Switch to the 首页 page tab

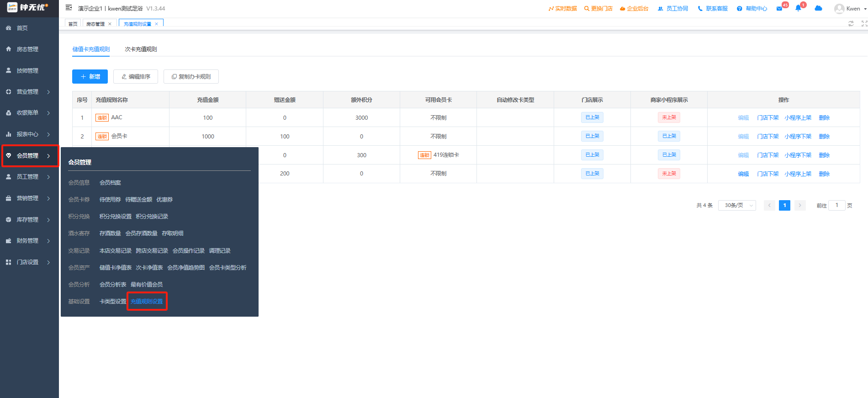coord(73,24)
